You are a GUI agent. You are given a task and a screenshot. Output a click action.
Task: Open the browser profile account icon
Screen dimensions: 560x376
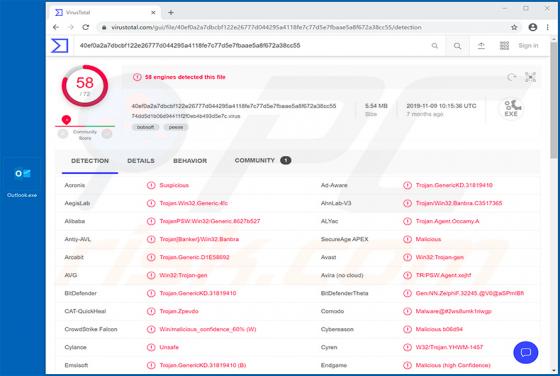coord(533,27)
